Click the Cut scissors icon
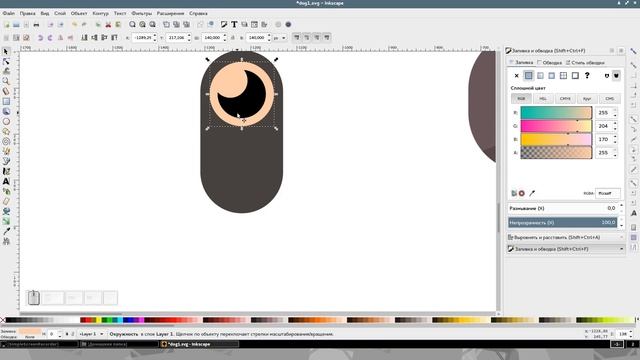The height and width of the screenshot is (360, 640). click(x=108, y=24)
